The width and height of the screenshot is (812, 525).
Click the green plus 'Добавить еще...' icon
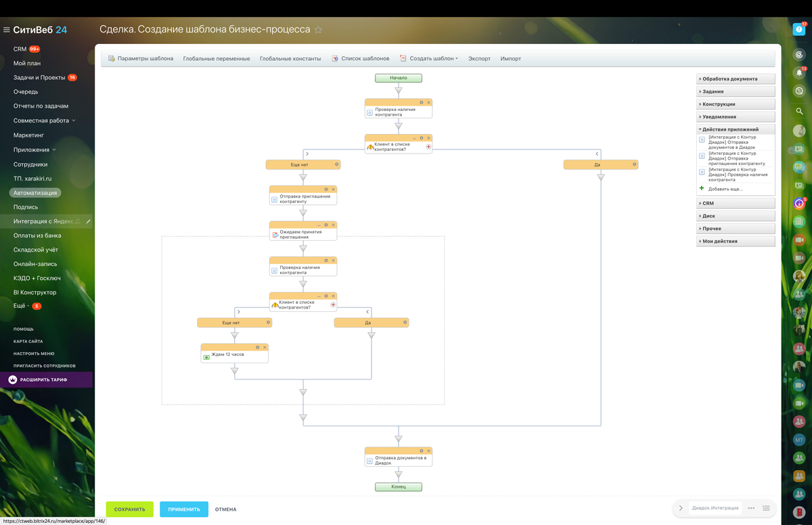[702, 189]
